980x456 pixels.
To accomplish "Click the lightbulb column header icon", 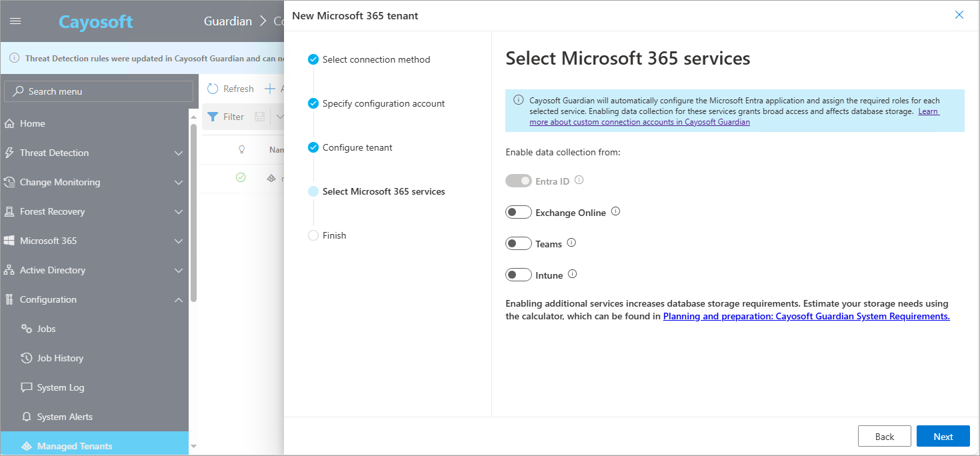I will [241, 150].
